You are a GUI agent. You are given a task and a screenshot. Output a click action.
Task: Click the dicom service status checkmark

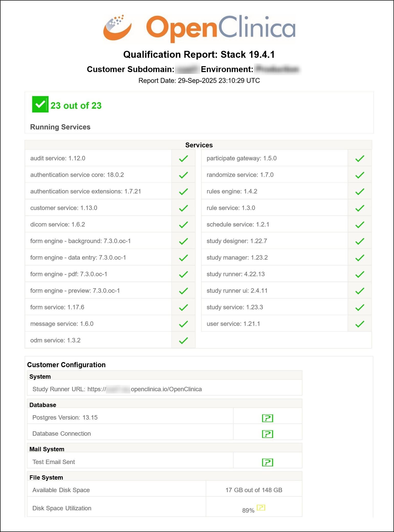(x=183, y=225)
